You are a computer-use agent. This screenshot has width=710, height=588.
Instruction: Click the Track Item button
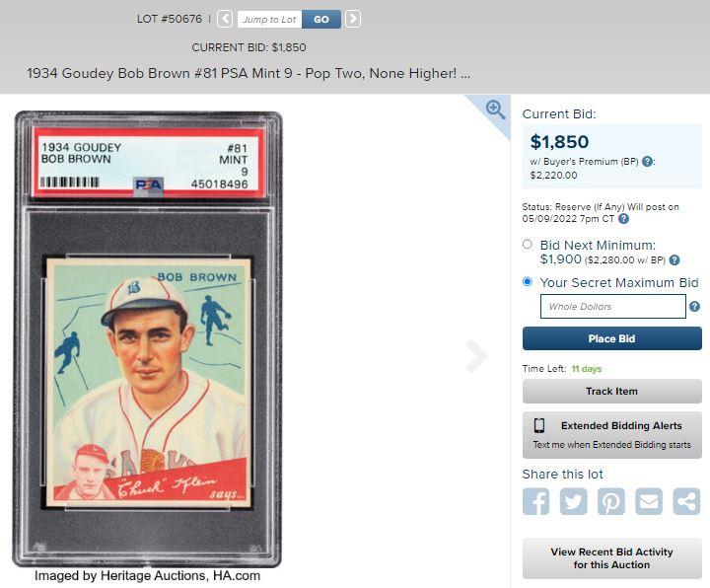point(612,391)
